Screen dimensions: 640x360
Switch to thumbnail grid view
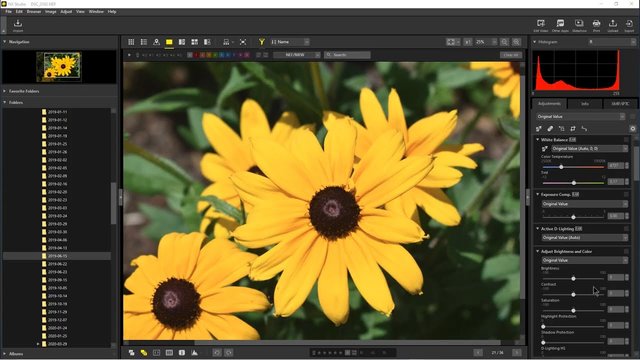pos(131,42)
